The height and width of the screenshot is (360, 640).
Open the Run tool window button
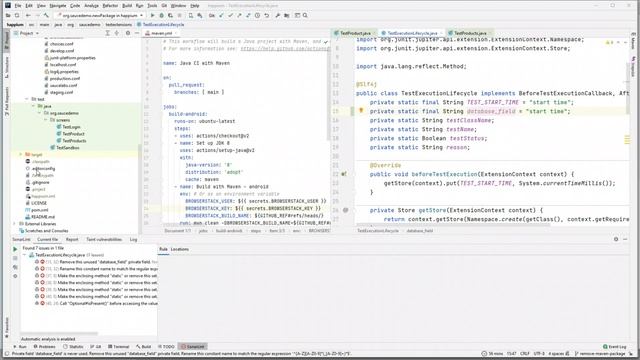(x=20, y=347)
